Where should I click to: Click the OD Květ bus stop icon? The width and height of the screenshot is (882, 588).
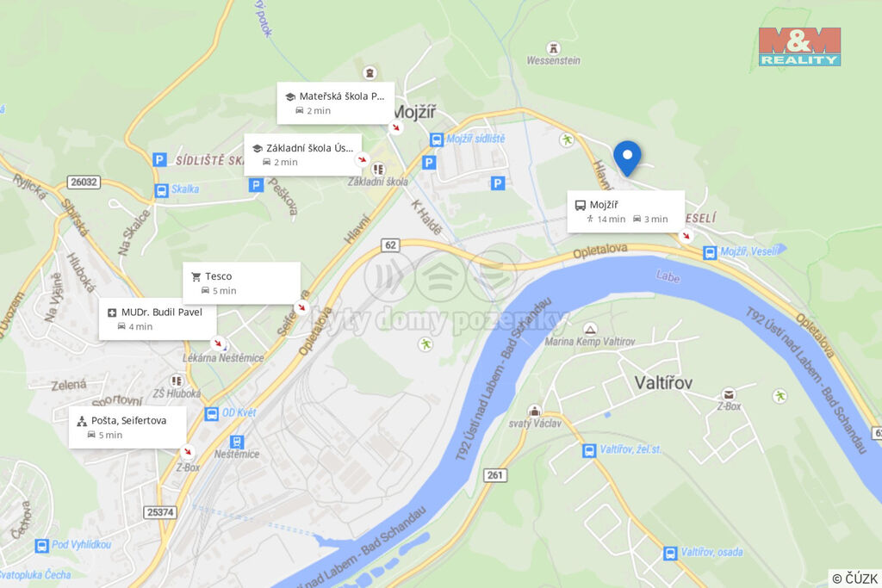pos(212,414)
